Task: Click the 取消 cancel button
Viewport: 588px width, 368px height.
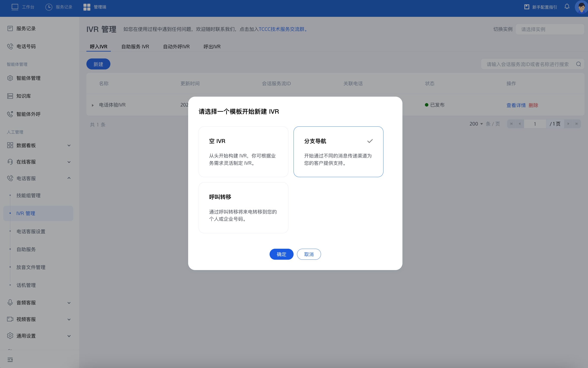Action: pos(309,254)
